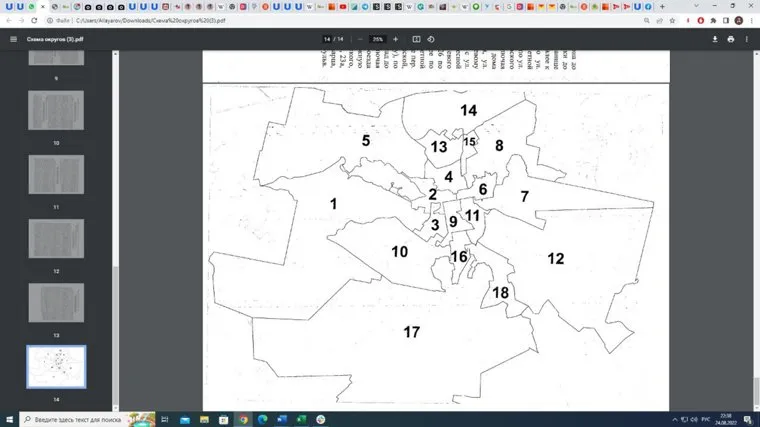This screenshot has width=760, height=427.
Task: Click the zoom in plus button
Action: point(396,39)
